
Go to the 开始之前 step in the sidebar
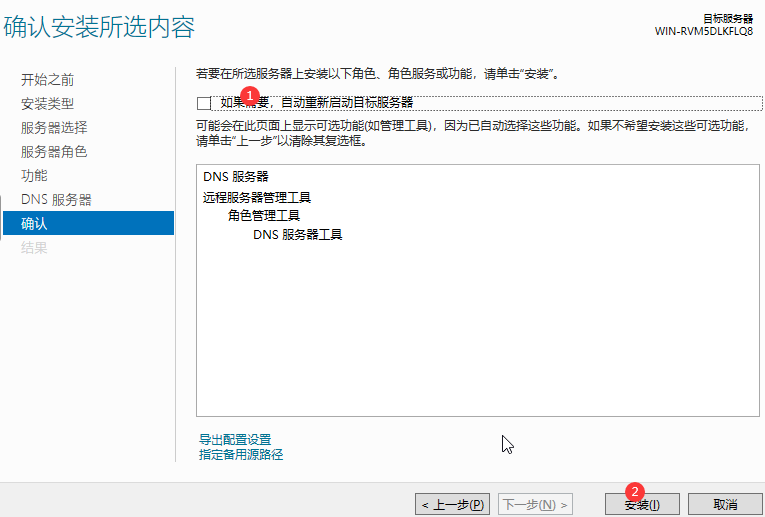coord(47,80)
